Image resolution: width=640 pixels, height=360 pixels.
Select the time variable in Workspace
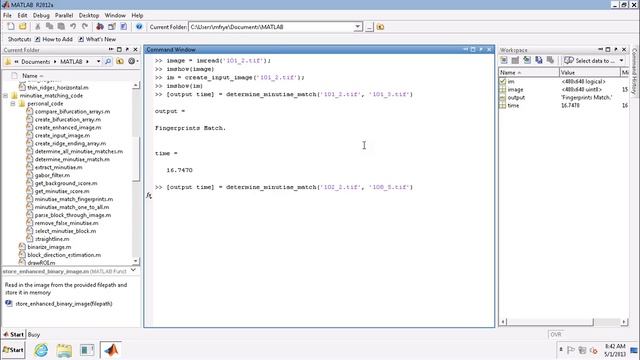513,105
